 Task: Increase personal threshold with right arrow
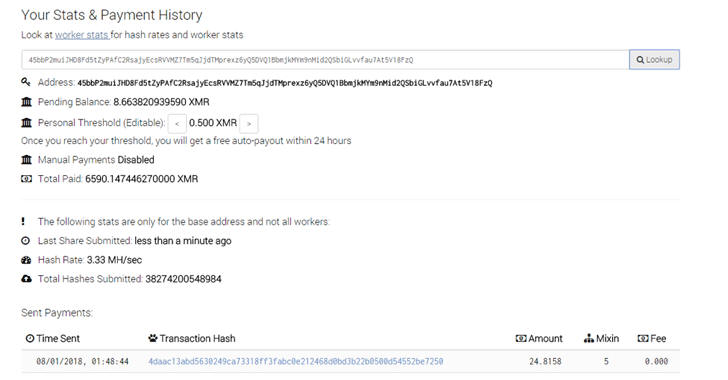coord(249,124)
